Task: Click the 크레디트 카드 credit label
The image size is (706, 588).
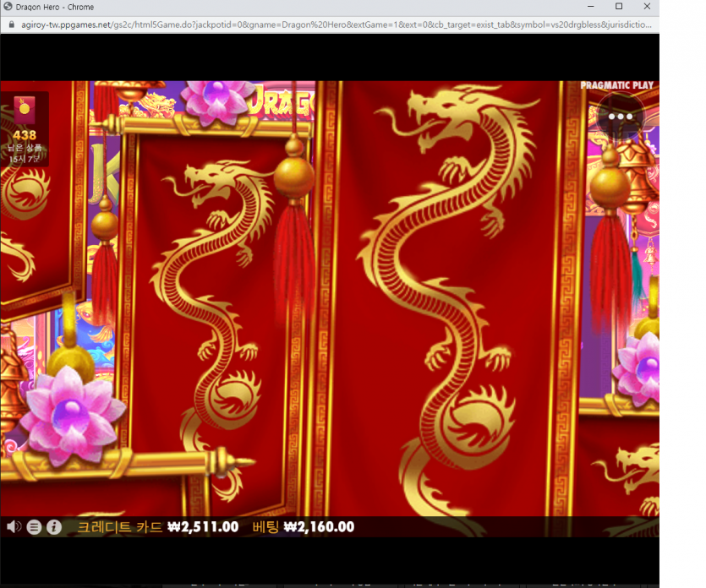Action: pos(120,527)
